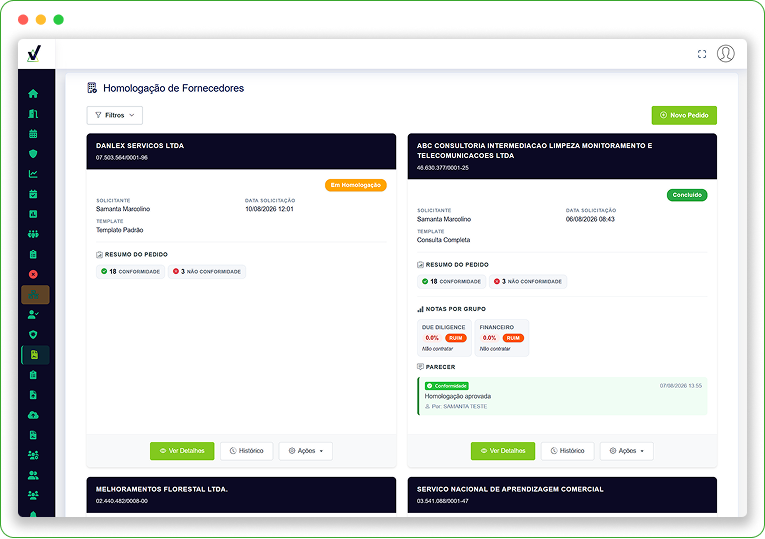
Task: Click 3 Não Conformidade chip on ABC CONSULTORIA card
Action: point(528,281)
